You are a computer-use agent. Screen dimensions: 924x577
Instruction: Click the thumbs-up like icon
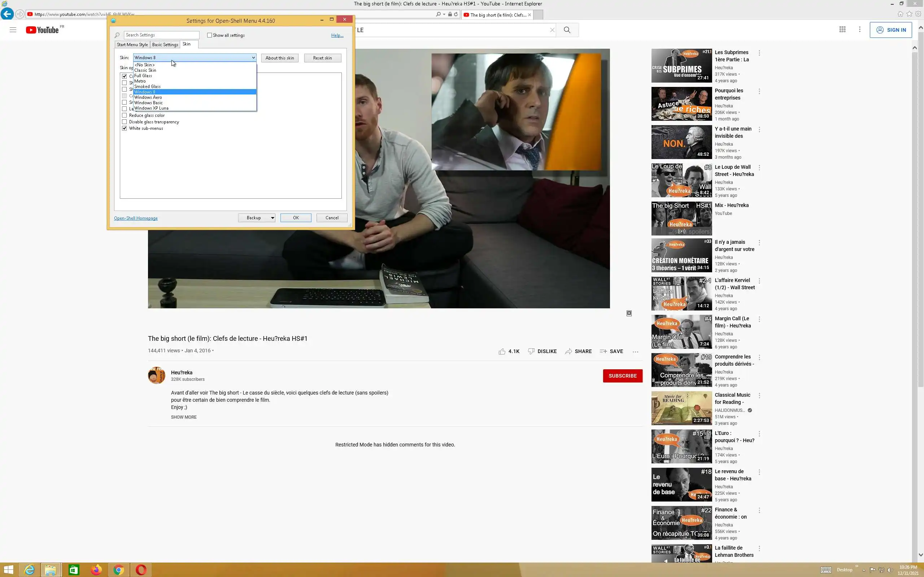(x=502, y=352)
